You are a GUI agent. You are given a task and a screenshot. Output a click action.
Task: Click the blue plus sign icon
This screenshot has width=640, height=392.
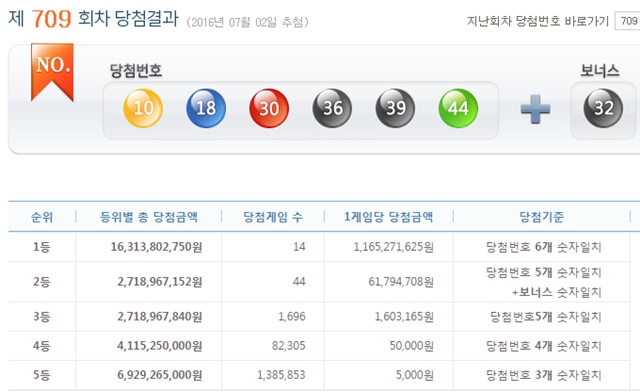point(536,109)
